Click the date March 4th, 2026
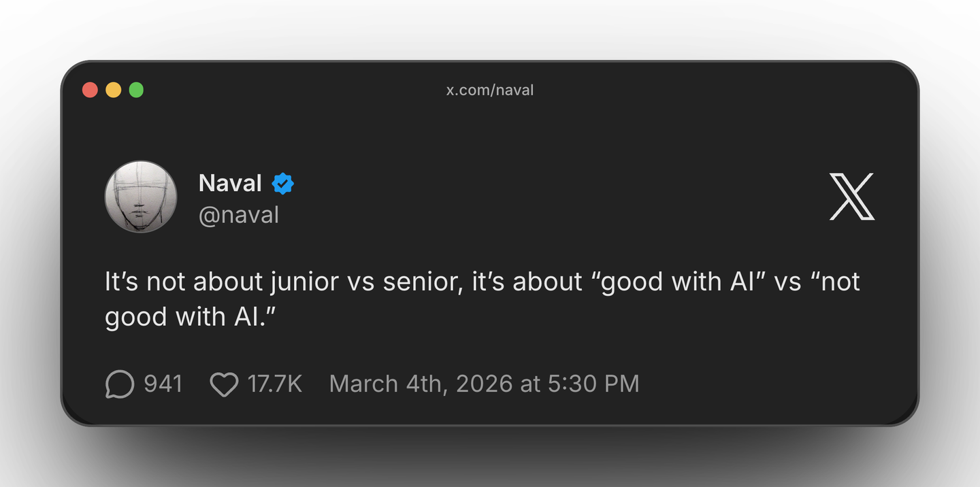Screen dimensions: 980x487 click(x=421, y=384)
